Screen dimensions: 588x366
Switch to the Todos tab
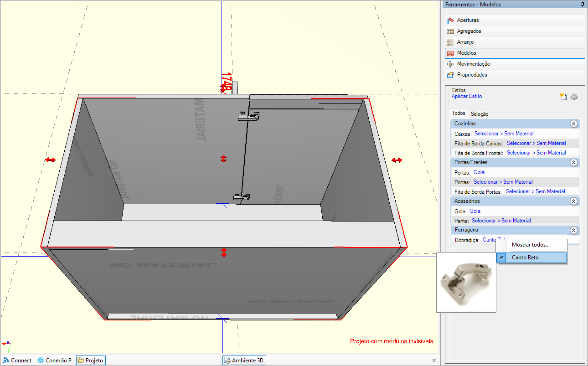[459, 113]
